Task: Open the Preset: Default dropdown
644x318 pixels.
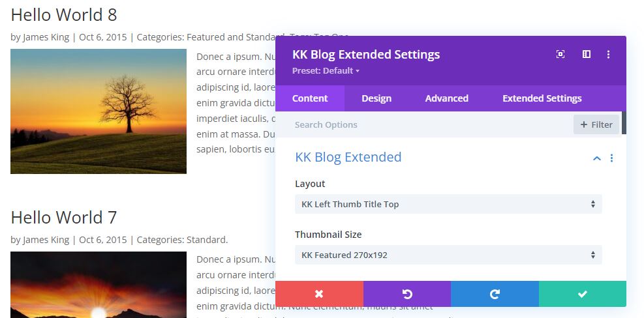Action: pos(326,70)
